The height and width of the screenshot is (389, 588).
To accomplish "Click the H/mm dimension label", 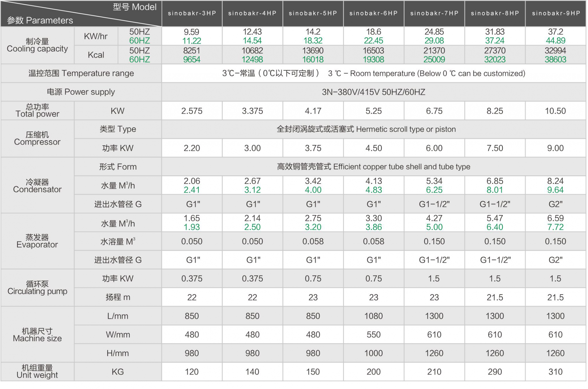I will [x=118, y=353].
